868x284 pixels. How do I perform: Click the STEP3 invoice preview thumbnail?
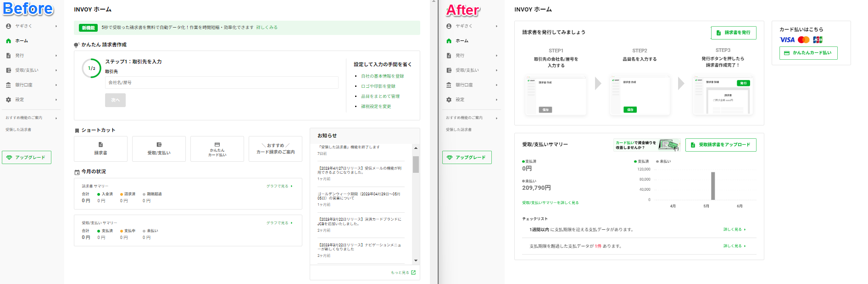[x=723, y=96]
